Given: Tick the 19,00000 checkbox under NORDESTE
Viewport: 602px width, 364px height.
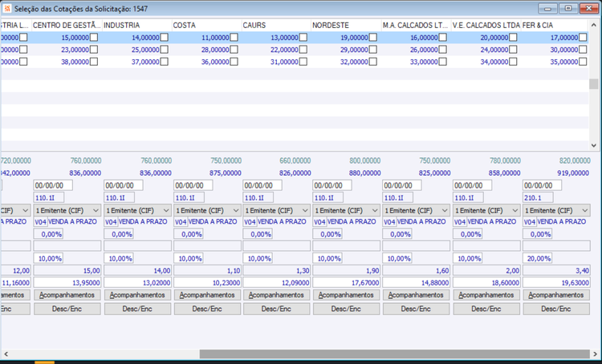Looking at the screenshot, I should [373, 37].
